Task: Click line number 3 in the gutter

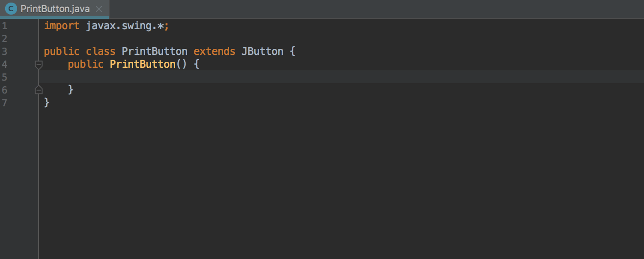Action: 4,51
